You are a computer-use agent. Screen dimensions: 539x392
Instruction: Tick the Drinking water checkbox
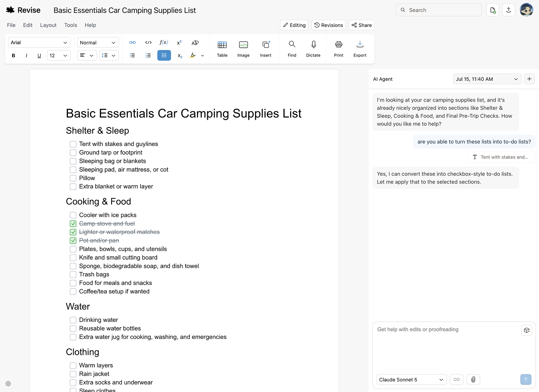73,320
